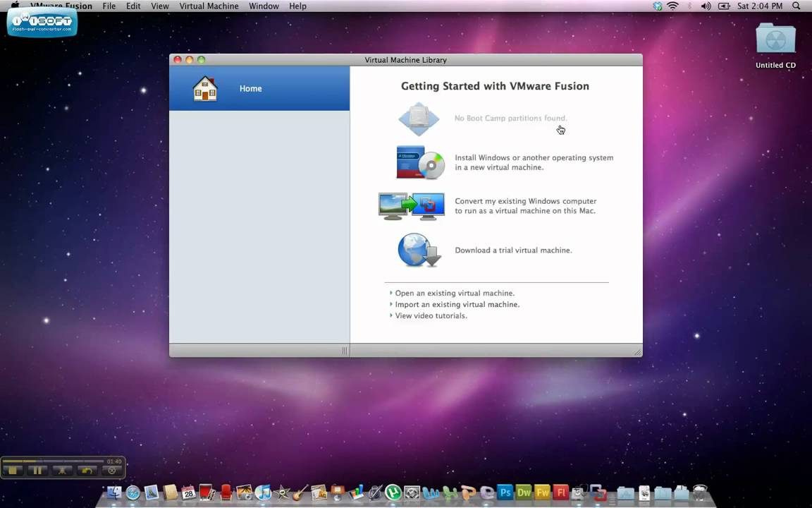Viewport: 812px width, 508px height.
Task: Open the Edit menu
Action: (133, 6)
